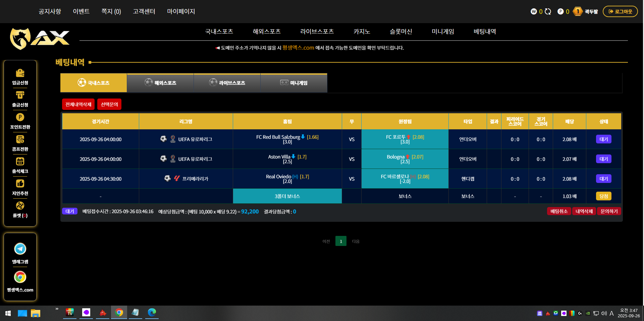Select the FC 포르투 away team cell
Image resolution: width=644 pixels, height=321 pixels.
(x=405, y=139)
